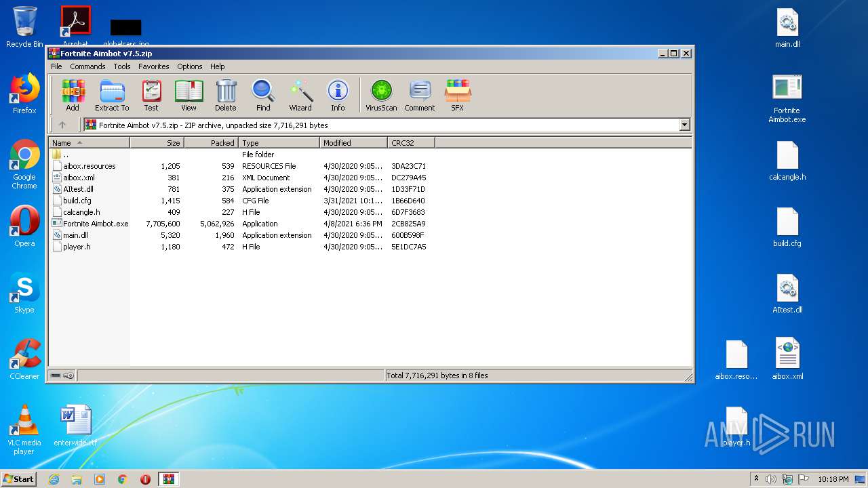Sort by the Packed column header
868x488 pixels.
(211, 143)
